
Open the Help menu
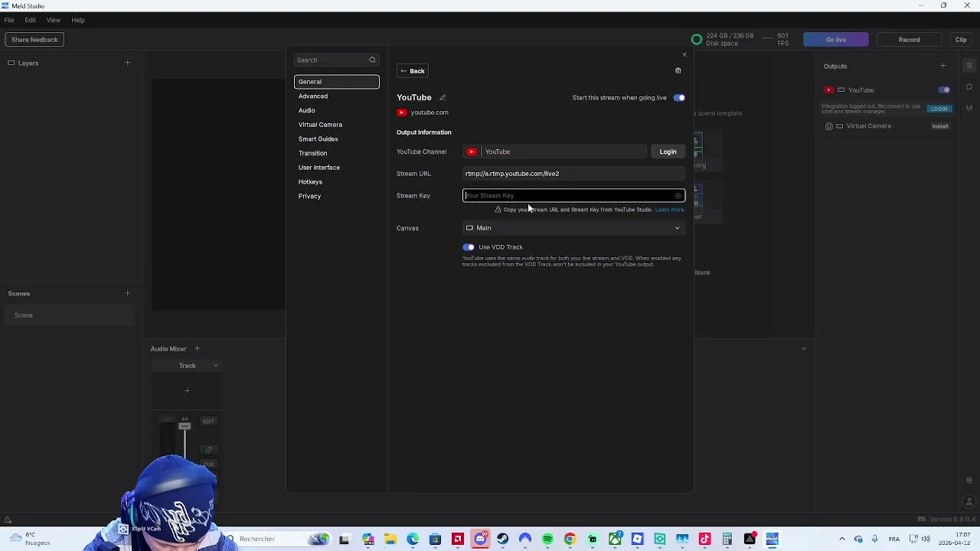click(78, 20)
